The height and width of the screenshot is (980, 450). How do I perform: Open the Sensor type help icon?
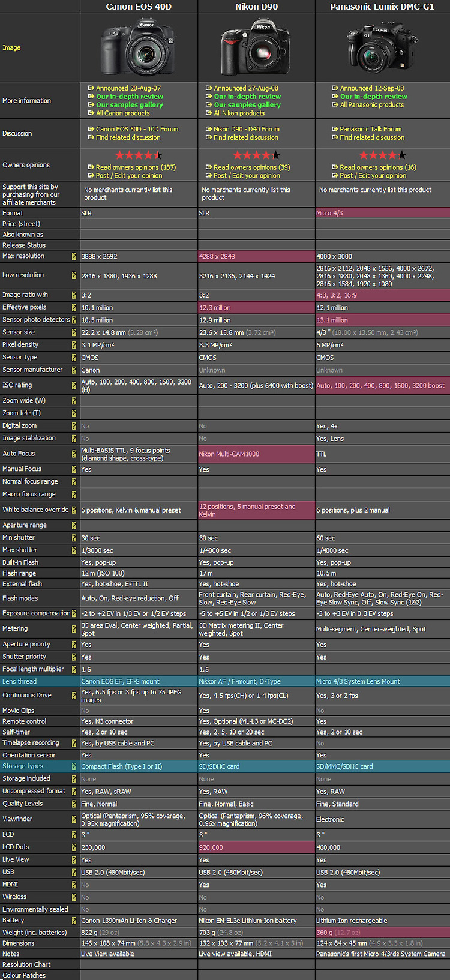point(74,358)
